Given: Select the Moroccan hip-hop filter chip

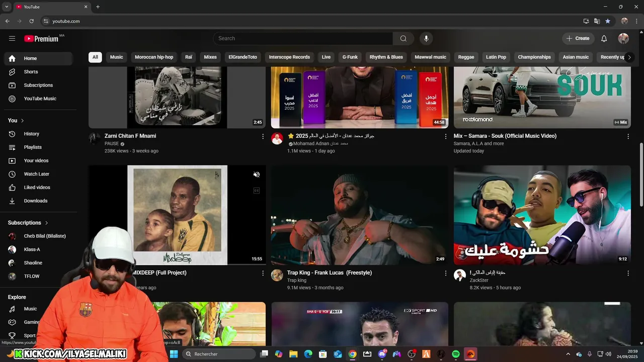Looking at the screenshot, I should click(x=154, y=57).
